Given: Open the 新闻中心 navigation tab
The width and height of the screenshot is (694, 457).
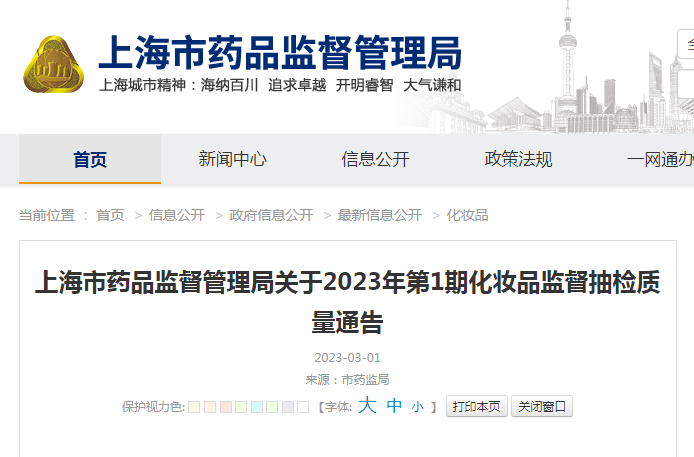Looking at the screenshot, I should click(x=232, y=159).
